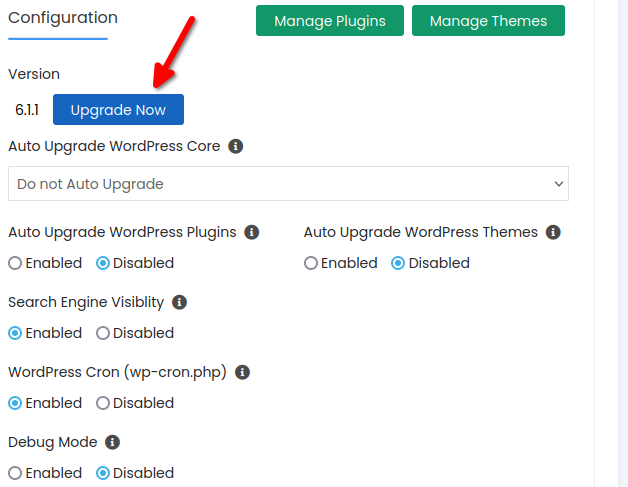Select Enabled for Search Engine Visiblity
The height and width of the screenshot is (487, 628).
[15, 333]
